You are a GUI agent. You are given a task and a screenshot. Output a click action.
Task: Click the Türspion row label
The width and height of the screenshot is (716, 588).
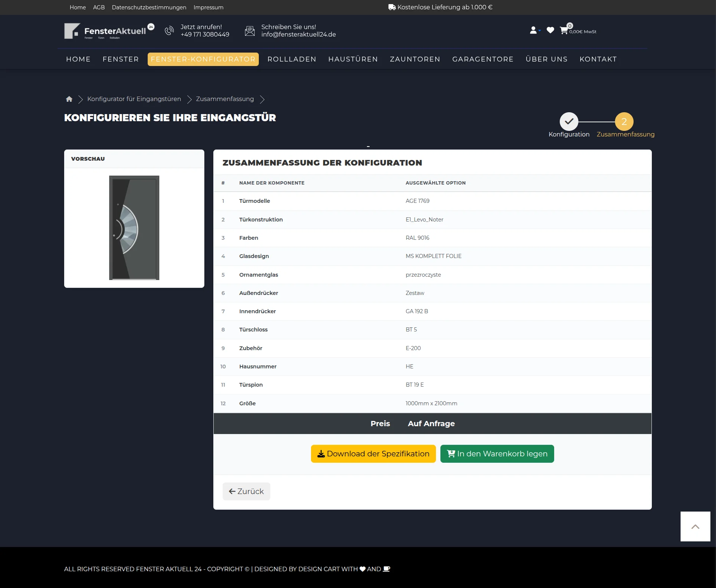click(251, 385)
